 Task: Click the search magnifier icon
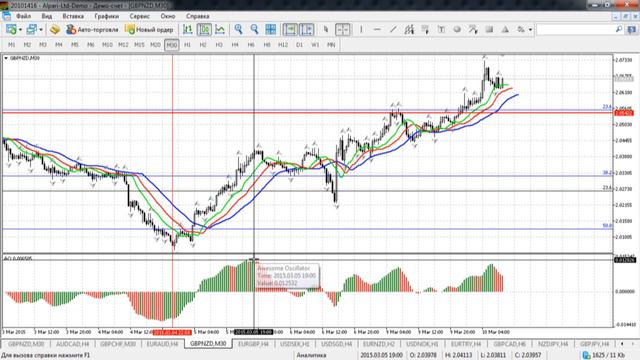[x=619, y=29]
